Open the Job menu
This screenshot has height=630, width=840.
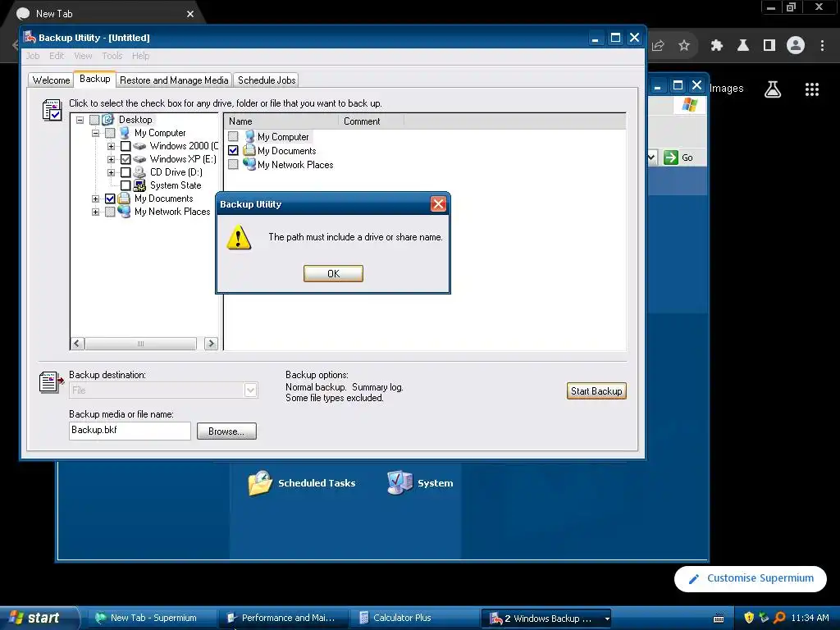click(33, 56)
